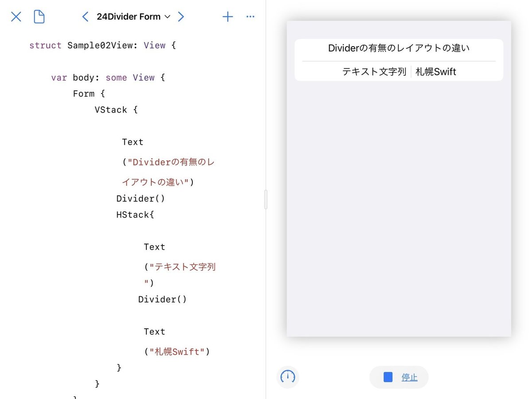Viewport: 532px width, 399px height.
Task: Tap the 停止 stop link
Action: pos(409,377)
